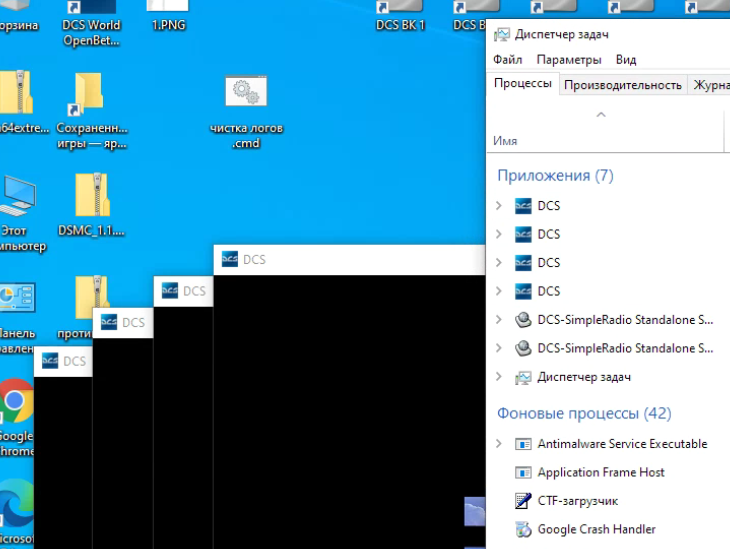This screenshot has height=549, width=730.
Task: Click the Диспетчер задач icon in app list
Action: 523,377
